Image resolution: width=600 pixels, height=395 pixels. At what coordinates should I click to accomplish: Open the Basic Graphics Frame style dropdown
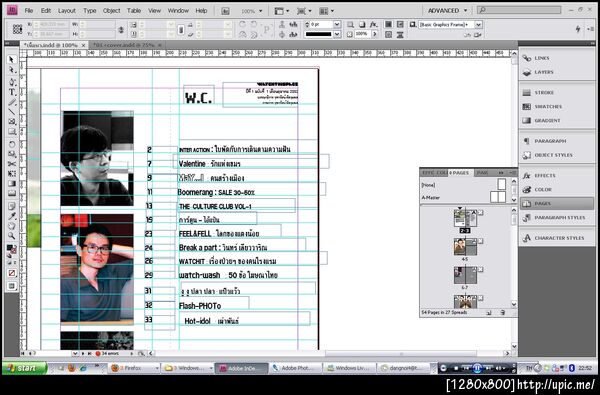pyautogui.click(x=478, y=24)
